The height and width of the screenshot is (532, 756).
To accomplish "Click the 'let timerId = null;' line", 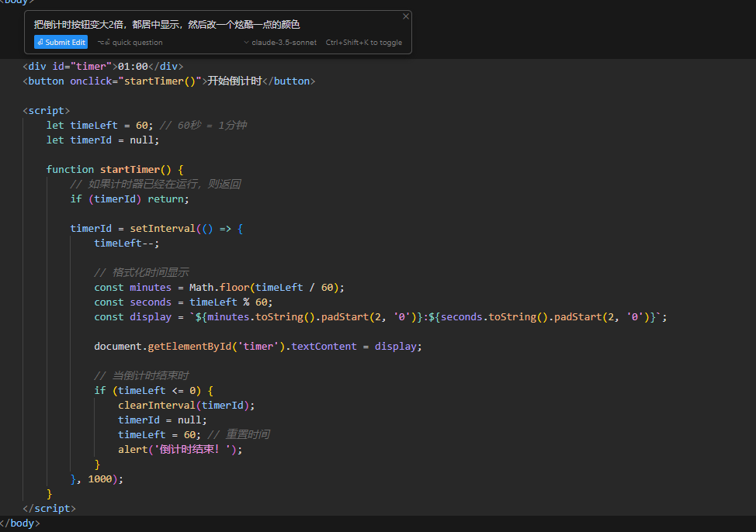I will click(x=102, y=140).
